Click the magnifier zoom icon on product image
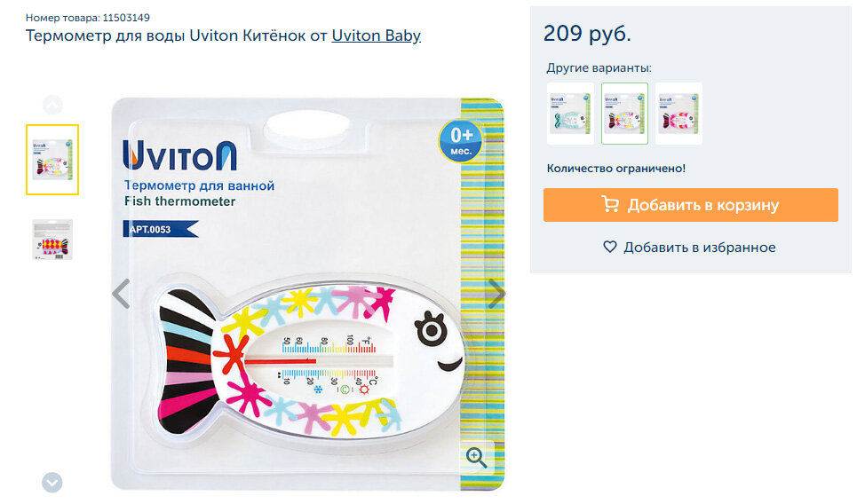 click(x=476, y=457)
